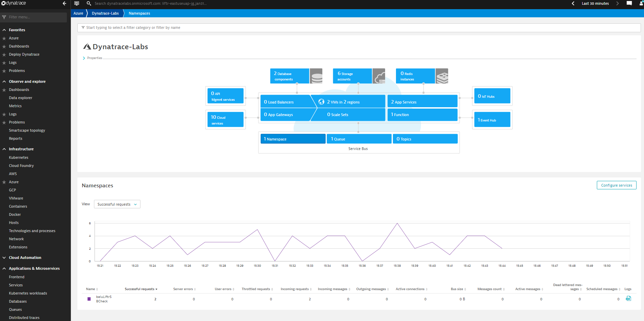The height and width of the screenshot is (321, 644).
Task: Click the search magnifier icon
Action: pos(89,3)
